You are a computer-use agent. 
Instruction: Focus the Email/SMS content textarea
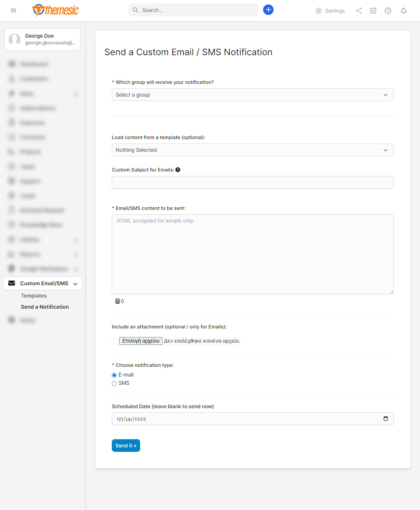253,254
